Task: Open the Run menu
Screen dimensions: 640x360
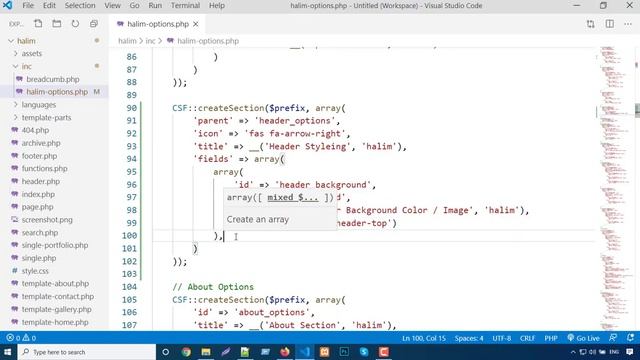Action: [x=155, y=6]
